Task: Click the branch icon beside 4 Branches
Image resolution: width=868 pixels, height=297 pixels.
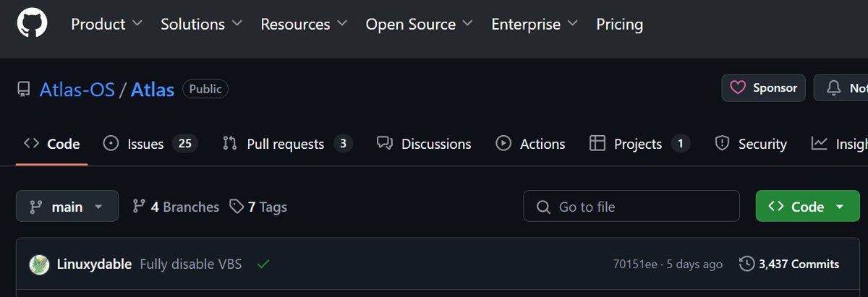Action: [140, 207]
